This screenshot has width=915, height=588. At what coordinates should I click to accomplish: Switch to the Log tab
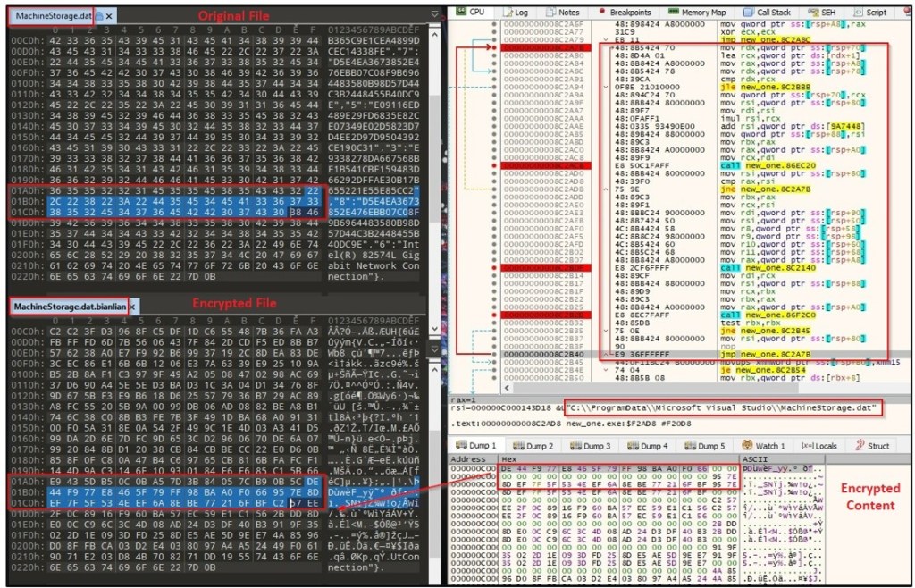click(x=521, y=13)
